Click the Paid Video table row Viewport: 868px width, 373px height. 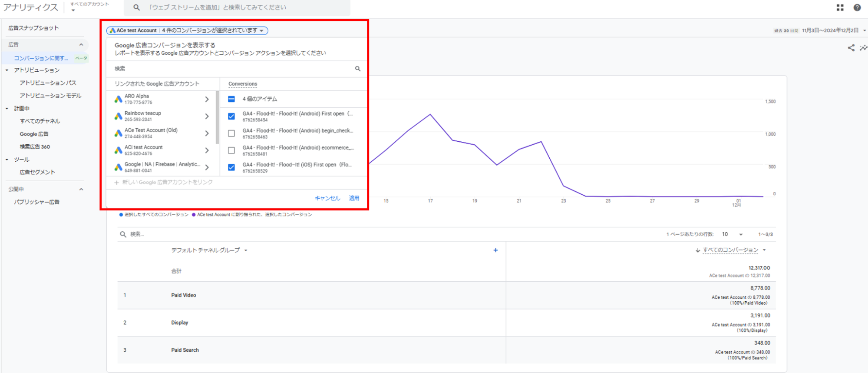tap(446, 295)
